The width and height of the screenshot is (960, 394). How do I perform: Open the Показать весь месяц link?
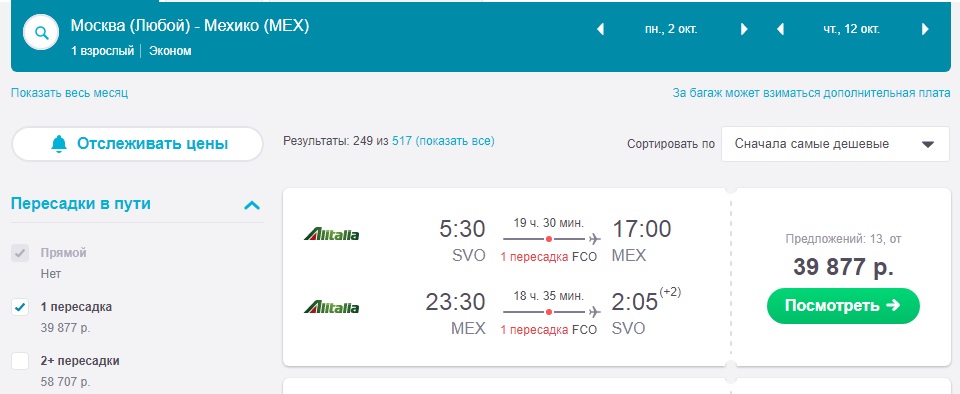(69, 93)
